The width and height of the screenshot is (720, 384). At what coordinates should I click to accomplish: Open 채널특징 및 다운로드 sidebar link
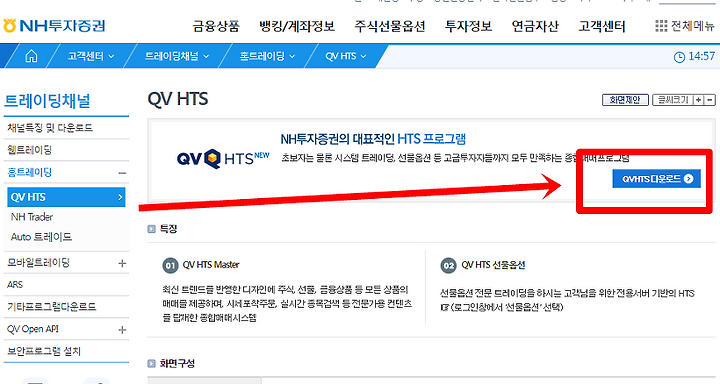tap(50, 128)
